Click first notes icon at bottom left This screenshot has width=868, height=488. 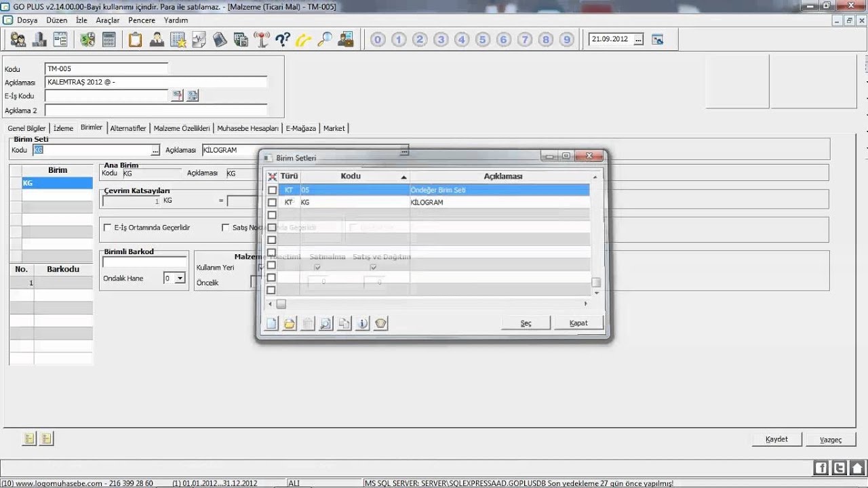pyautogui.click(x=29, y=439)
